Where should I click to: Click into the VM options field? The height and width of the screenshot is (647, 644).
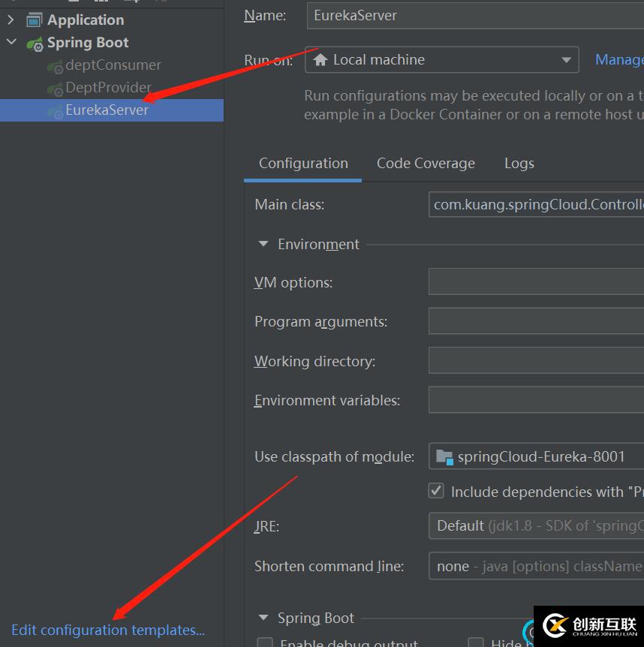coord(537,281)
